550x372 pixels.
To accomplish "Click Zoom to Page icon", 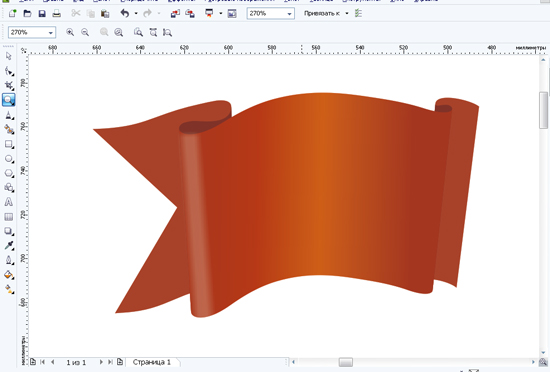I will (138, 32).
